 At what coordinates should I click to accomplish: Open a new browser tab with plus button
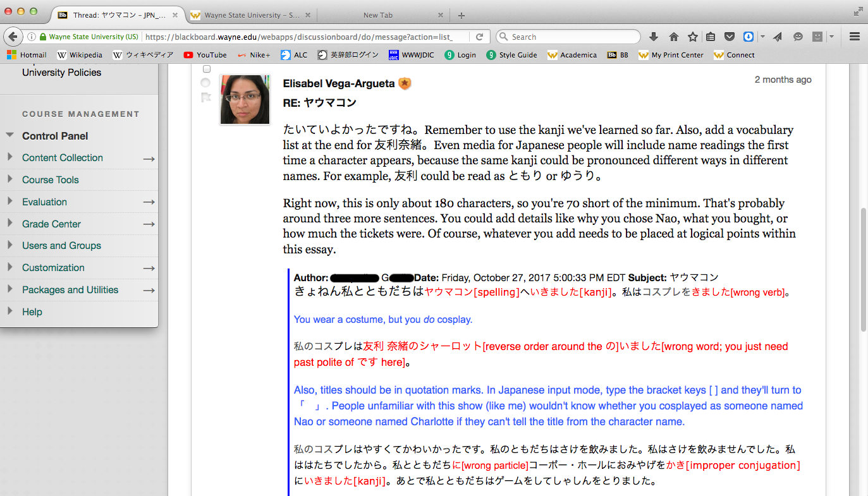(462, 15)
